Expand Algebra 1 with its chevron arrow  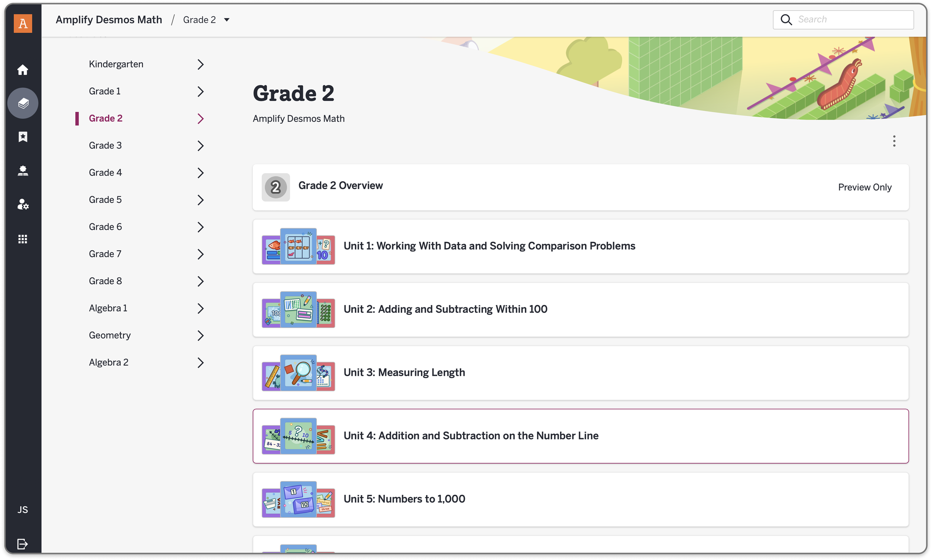[200, 309]
